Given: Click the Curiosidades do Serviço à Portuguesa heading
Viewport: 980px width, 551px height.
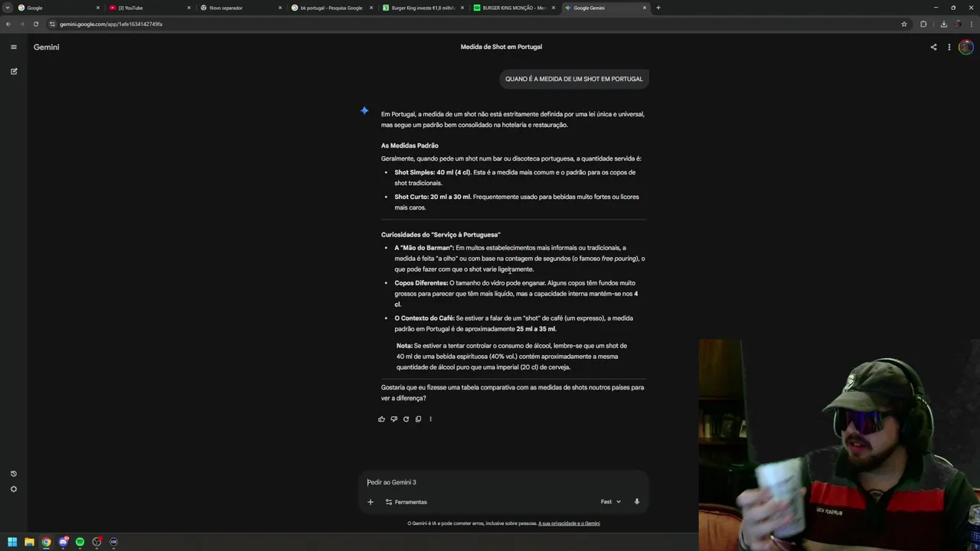Looking at the screenshot, I should (440, 235).
